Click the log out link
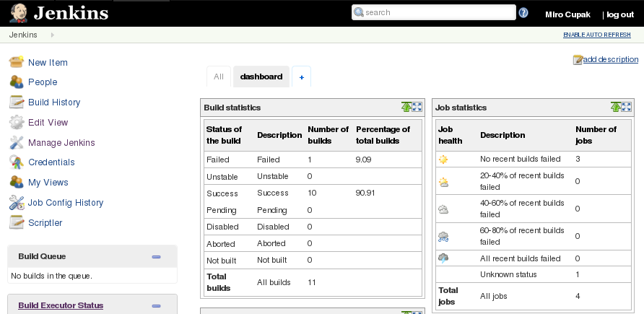 pyautogui.click(x=620, y=14)
